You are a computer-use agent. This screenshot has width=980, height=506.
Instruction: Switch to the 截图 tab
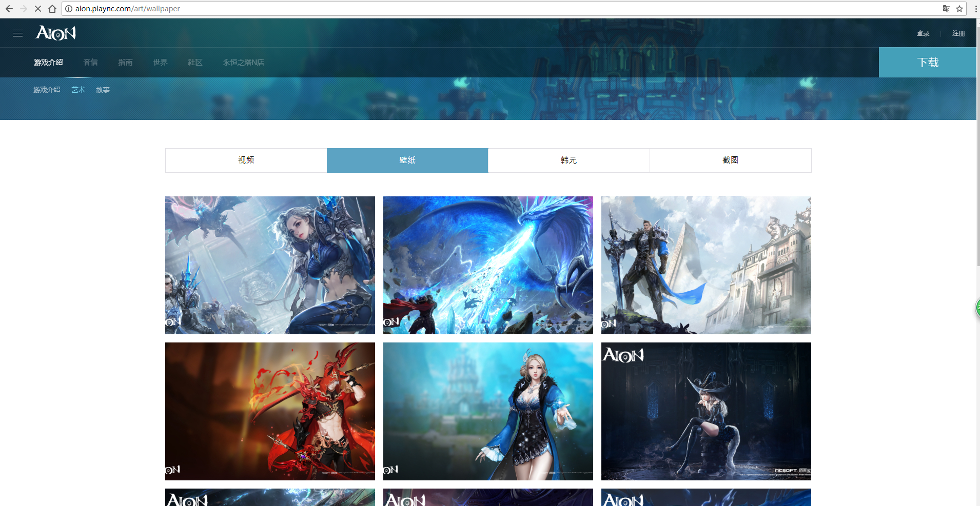pyautogui.click(x=731, y=160)
